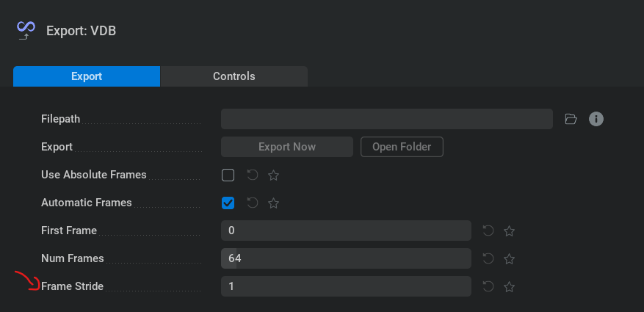
Task: Star the Num Frames parameter
Action: (509, 259)
